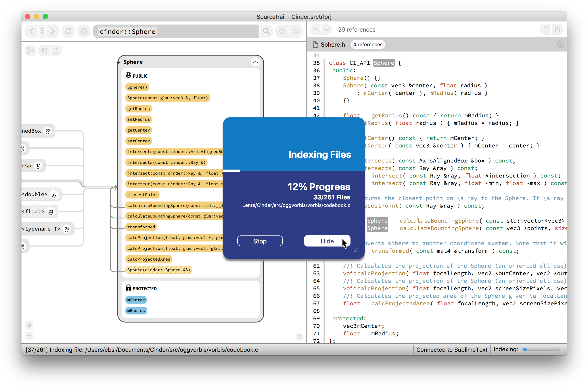Zoom in on the graph with plus control
Image resolution: width=588 pixels, height=388 pixels.
point(29,325)
